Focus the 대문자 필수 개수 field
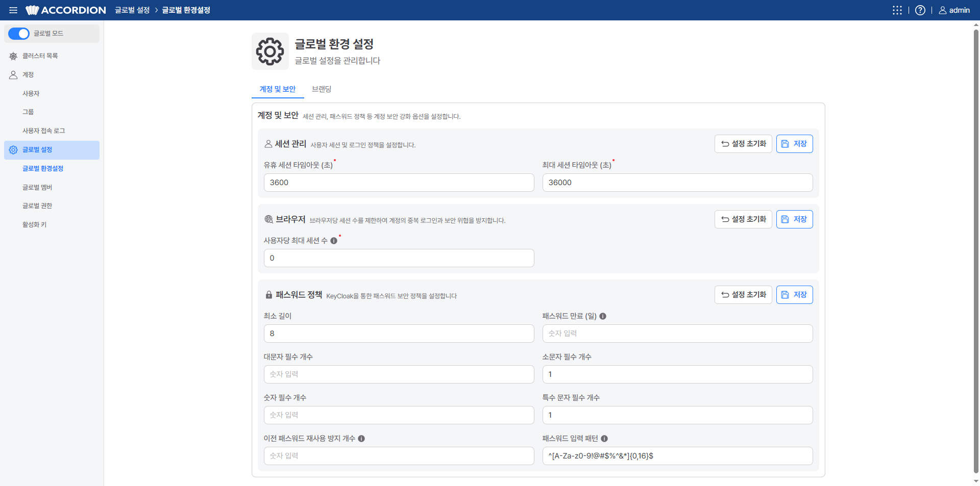Image resolution: width=980 pixels, height=486 pixels. (399, 374)
